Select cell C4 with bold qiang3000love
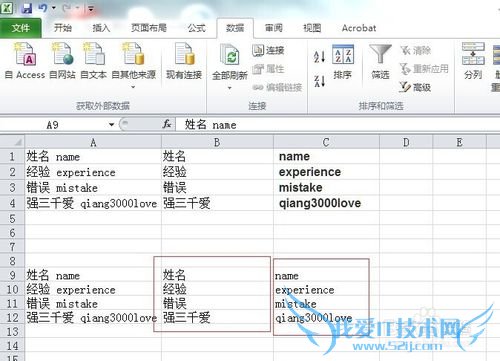 click(326, 203)
